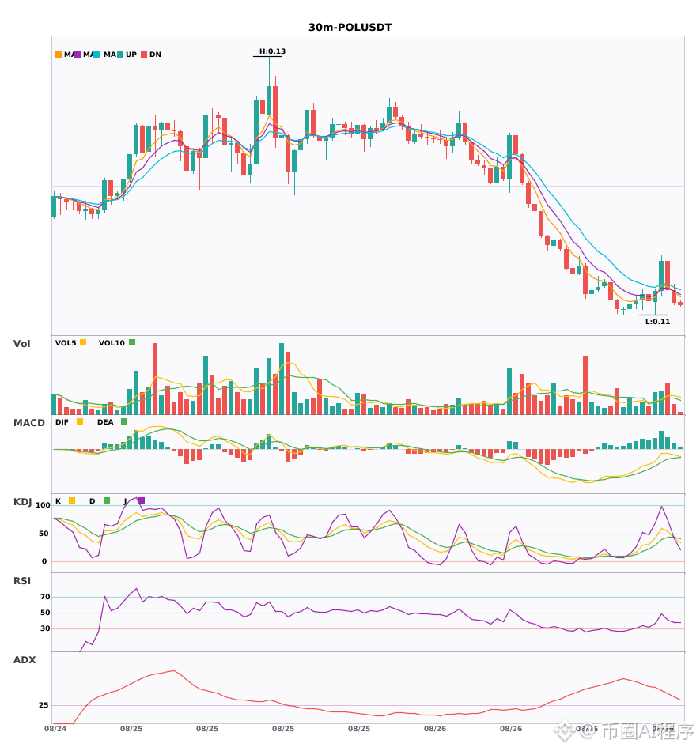Click the green VOL10 legend swatch
Viewport: 700px width, 751px height.
132,342
